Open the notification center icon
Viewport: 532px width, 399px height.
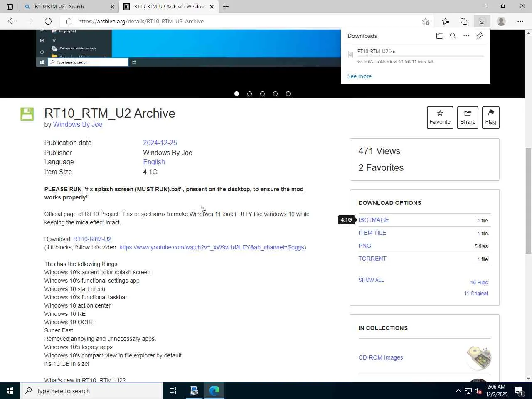tap(519, 391)
